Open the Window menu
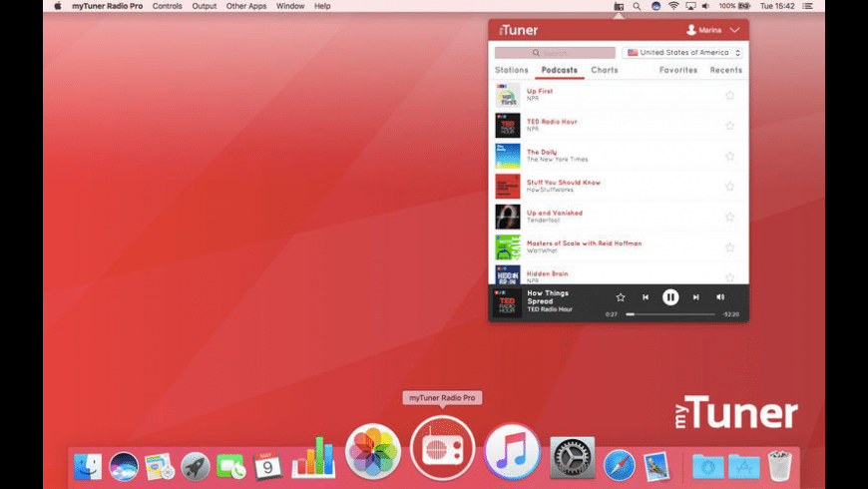 290,6
